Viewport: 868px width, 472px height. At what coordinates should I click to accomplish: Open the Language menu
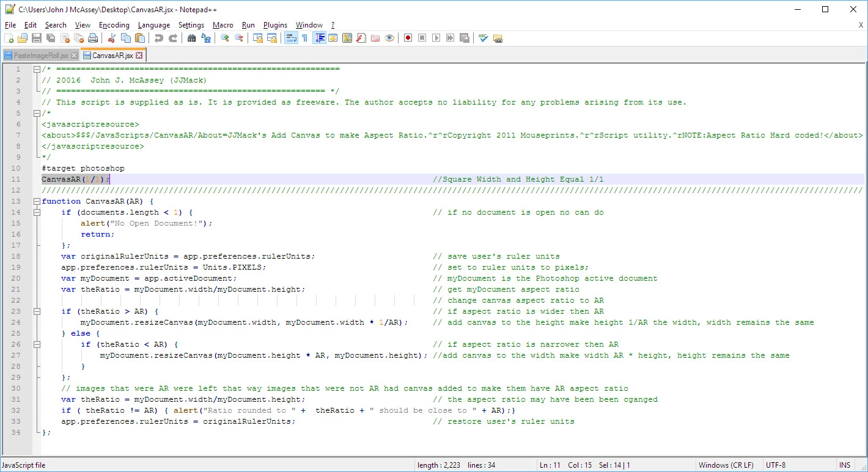point(154,25)
